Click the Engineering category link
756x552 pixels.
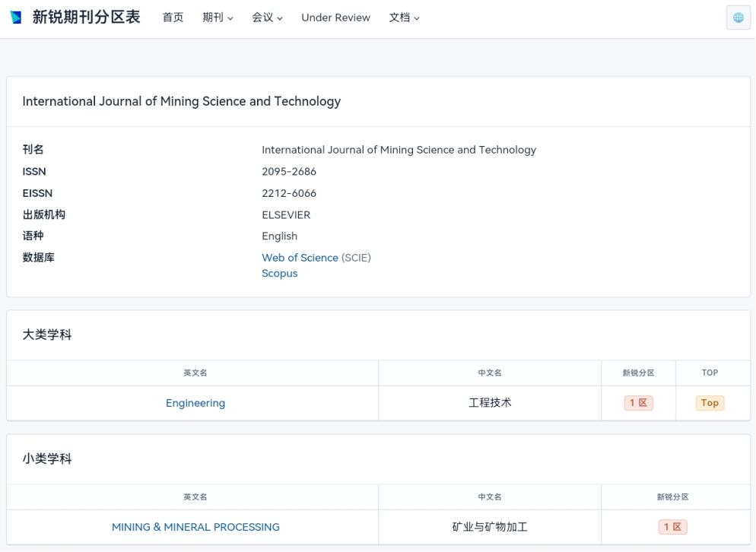point(195,403)
